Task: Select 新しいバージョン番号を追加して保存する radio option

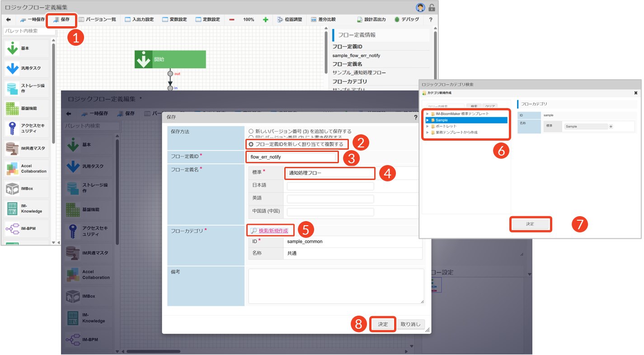Action: 251,131
